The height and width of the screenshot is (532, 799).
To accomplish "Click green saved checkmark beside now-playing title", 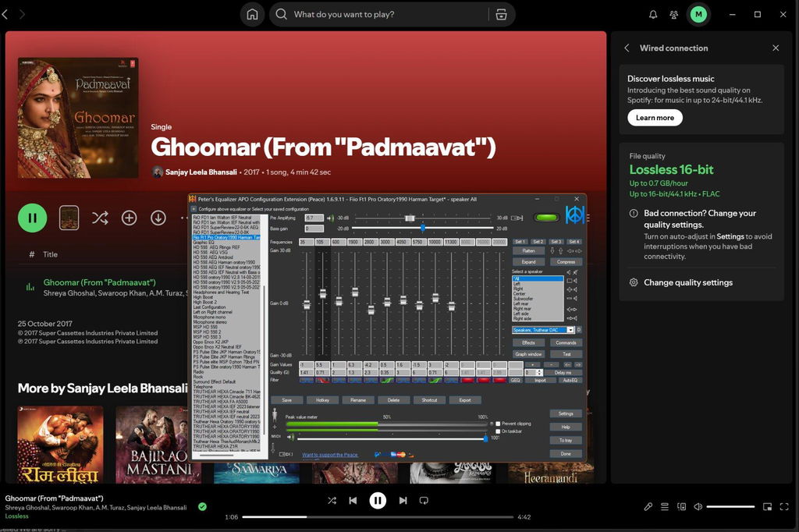I will 202,506.
